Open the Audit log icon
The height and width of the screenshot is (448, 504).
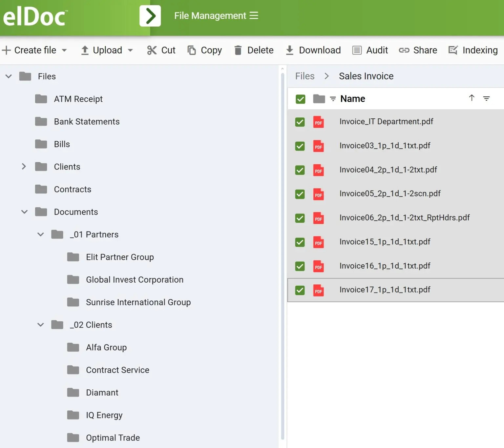point(357,50)
